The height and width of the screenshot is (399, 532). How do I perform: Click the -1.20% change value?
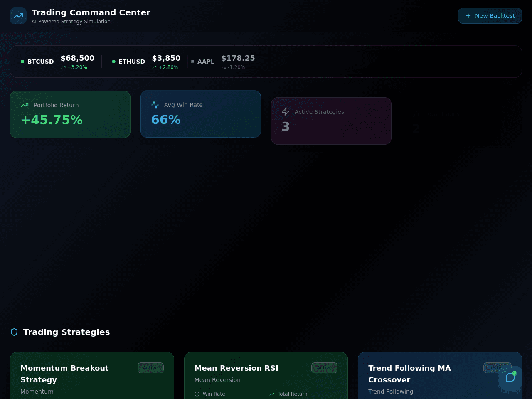click(x=236, y=67)
